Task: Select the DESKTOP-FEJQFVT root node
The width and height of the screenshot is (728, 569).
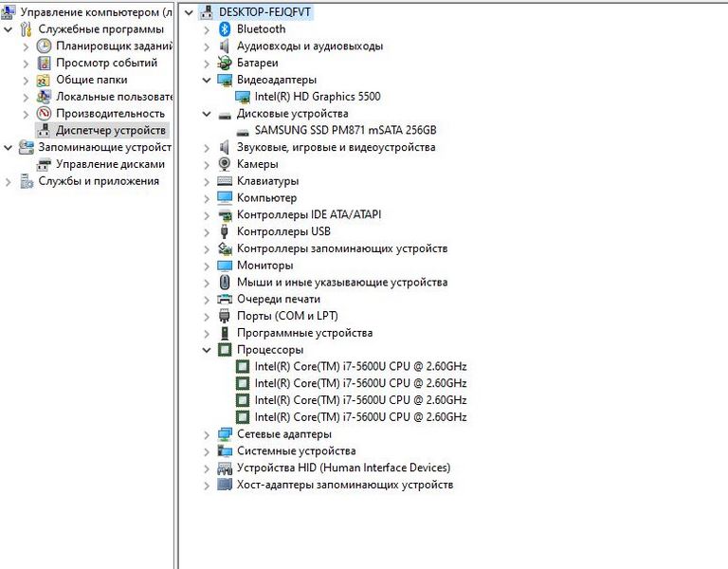Action: pos(264,12)
